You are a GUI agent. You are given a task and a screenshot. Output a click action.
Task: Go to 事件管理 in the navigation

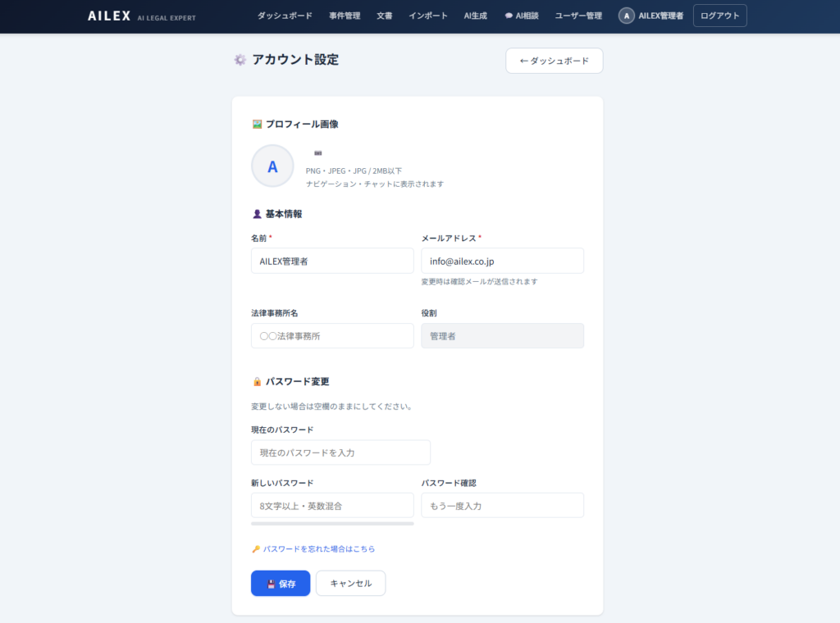[x=345, y=16]
